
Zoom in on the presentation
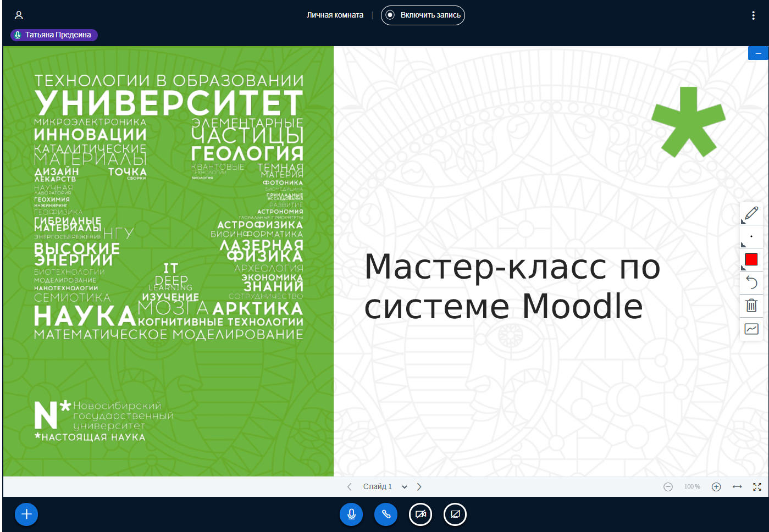click(x=716, y=487)
